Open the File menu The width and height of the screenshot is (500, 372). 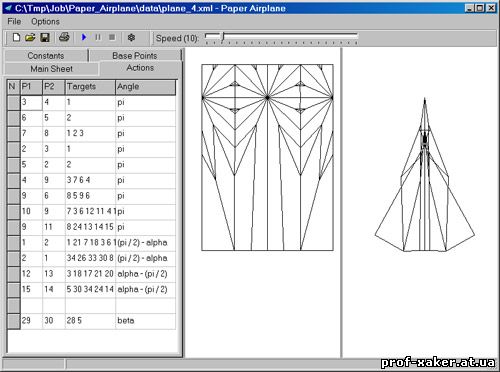[x=14, y=21]
